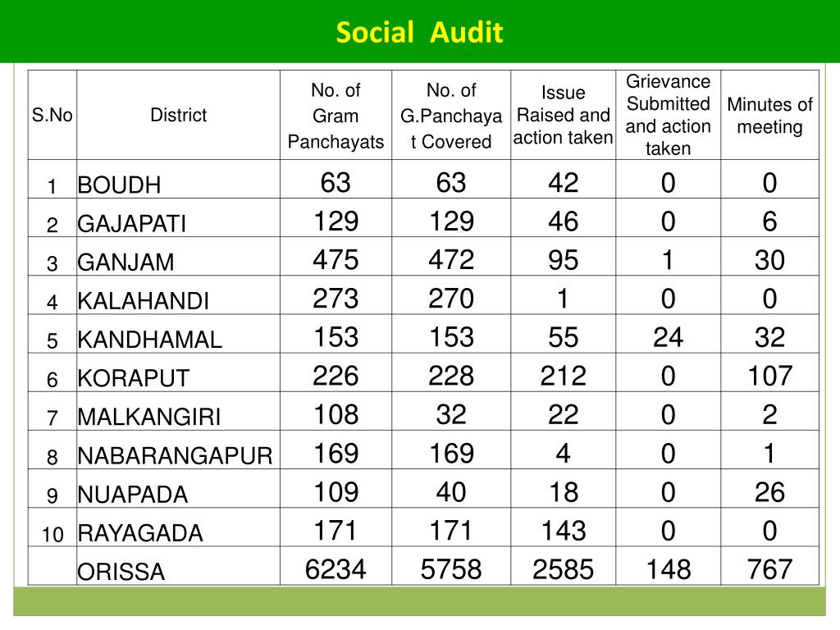Click MALKANGIRI's issue raised value 22
The width and height of the screenshot is (840, 630).
coord(563,414)
